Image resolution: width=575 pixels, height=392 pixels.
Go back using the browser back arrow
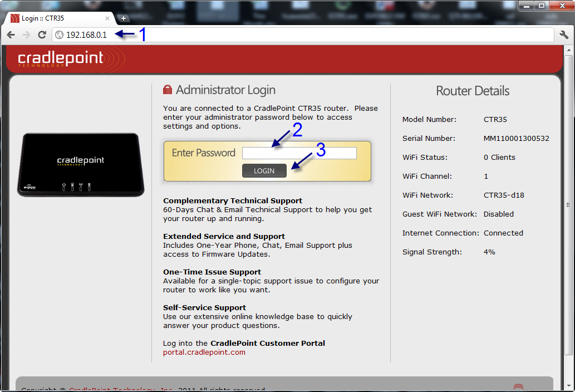[x=11, y=35]
